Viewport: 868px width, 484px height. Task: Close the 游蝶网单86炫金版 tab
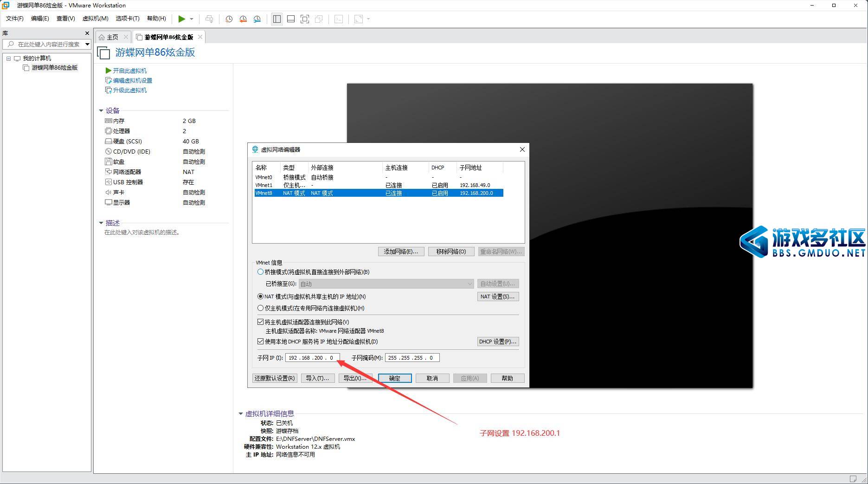(x=200, y=37)
